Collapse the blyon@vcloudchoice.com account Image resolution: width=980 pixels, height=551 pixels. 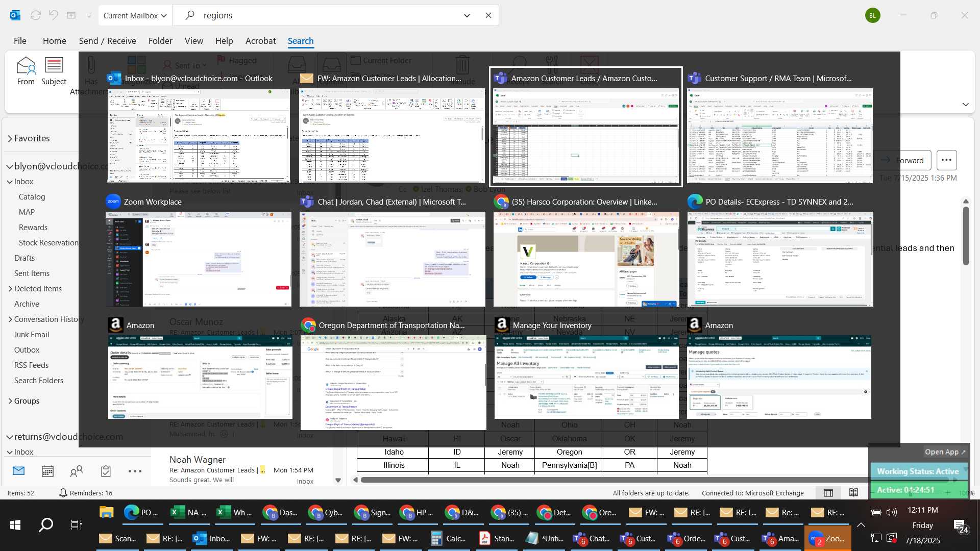(10, 166)
